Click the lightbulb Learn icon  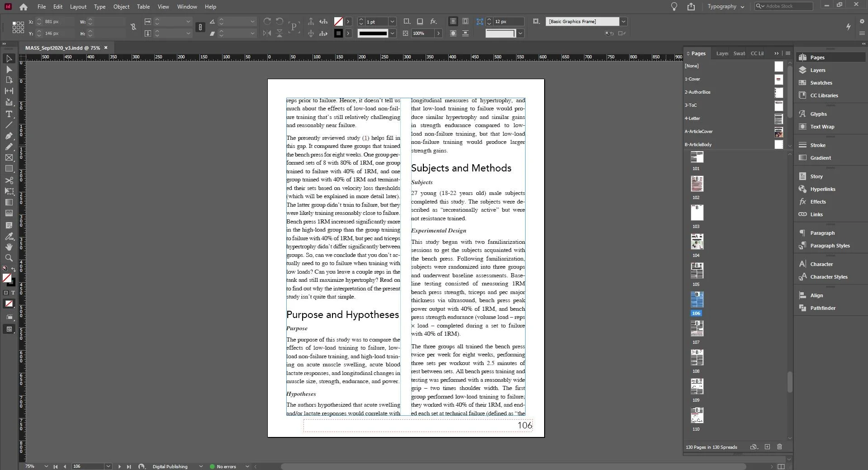point(674,6)
